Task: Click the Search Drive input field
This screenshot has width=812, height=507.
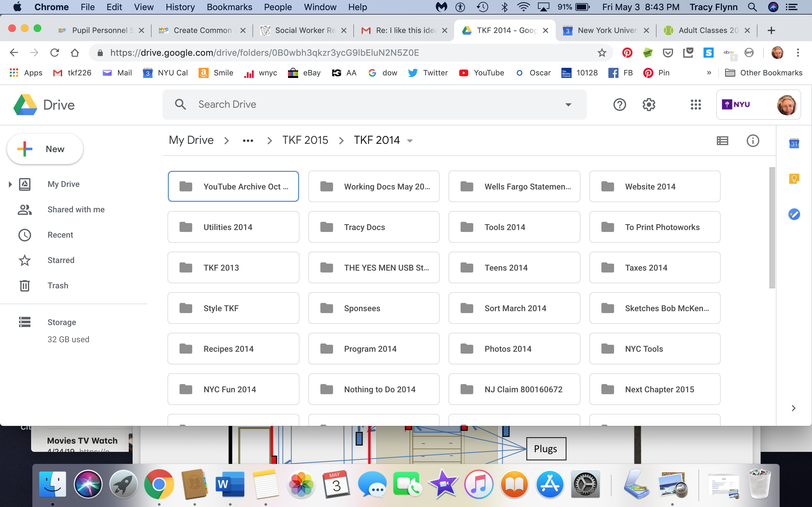Action: tap(375, 105)
